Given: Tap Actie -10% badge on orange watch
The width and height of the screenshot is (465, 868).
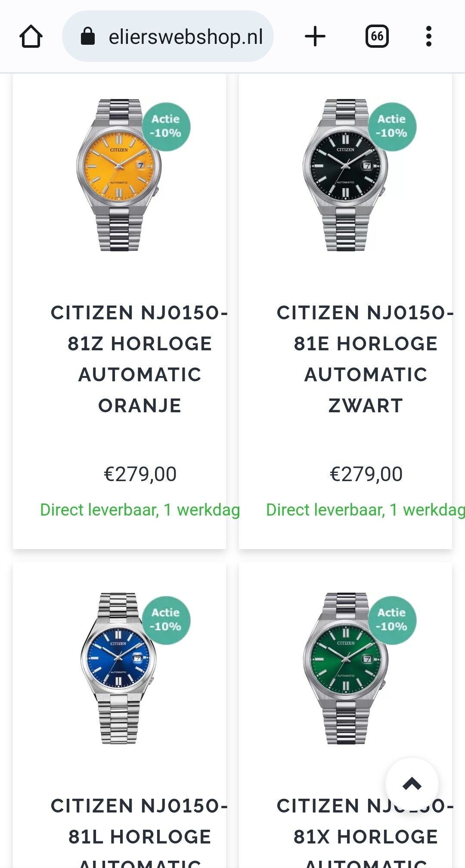Looking at the screenshot, I should click(166, 127).
